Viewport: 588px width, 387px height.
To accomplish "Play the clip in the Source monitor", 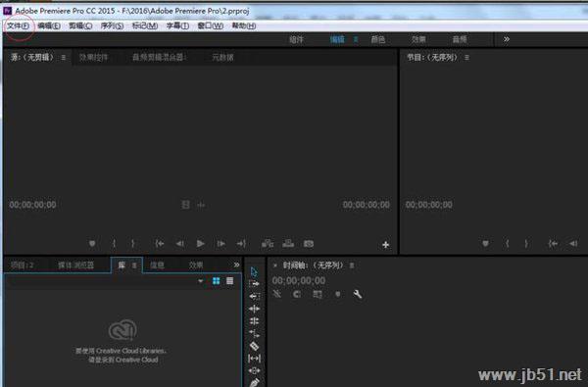I will coord(201,244).
